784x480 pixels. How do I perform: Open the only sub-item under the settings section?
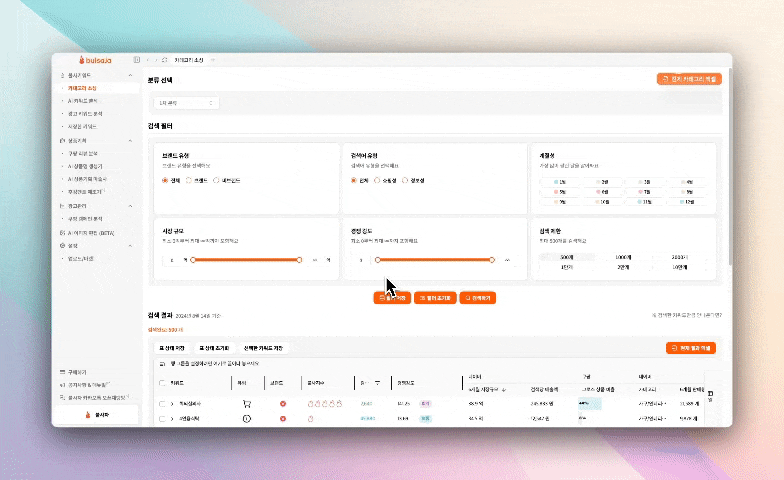[x=80, y=258]
